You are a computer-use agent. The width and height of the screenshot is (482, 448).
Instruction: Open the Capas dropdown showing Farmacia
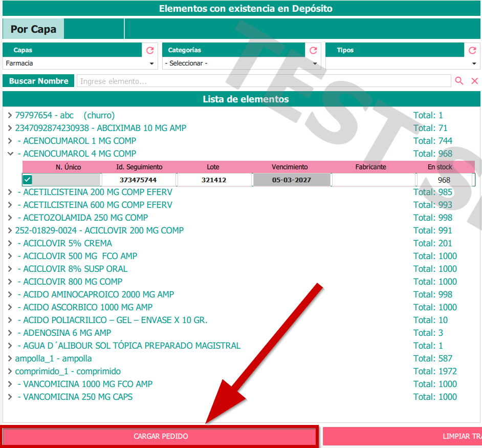click(x=80, y=63)
